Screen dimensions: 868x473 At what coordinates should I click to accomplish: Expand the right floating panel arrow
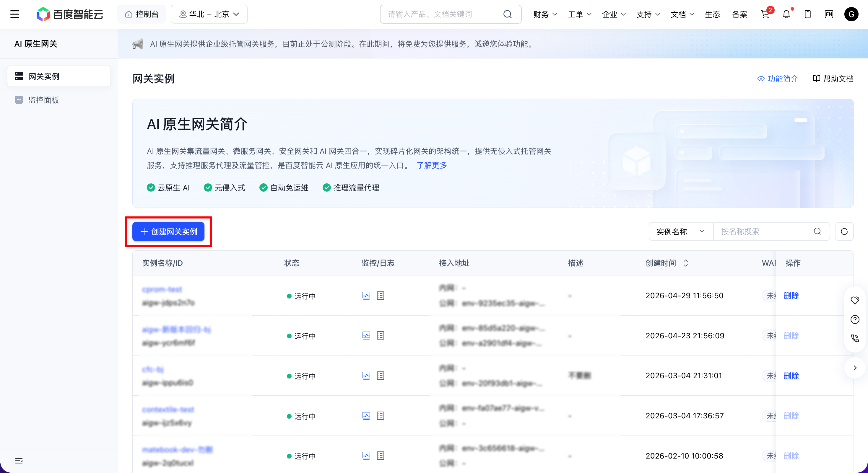coord(855,368)
